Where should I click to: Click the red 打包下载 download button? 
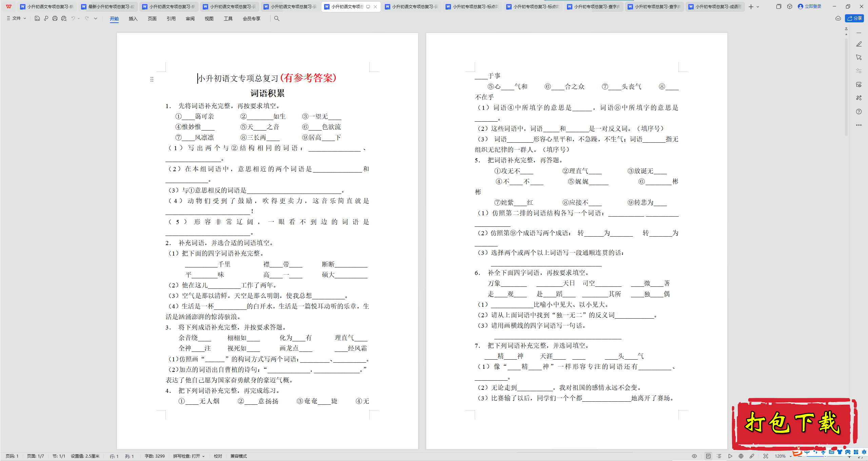tap(794, 423)
